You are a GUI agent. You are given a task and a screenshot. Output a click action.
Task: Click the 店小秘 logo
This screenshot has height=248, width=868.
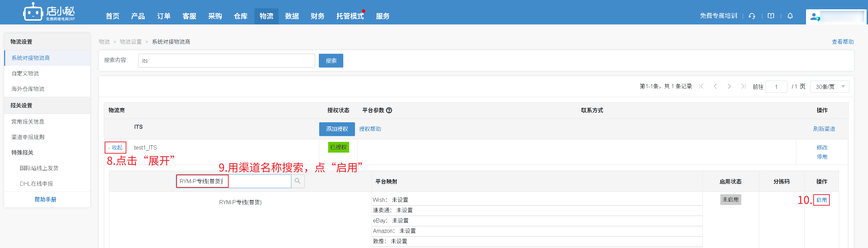pyautogui.click(x=49, y=13)
